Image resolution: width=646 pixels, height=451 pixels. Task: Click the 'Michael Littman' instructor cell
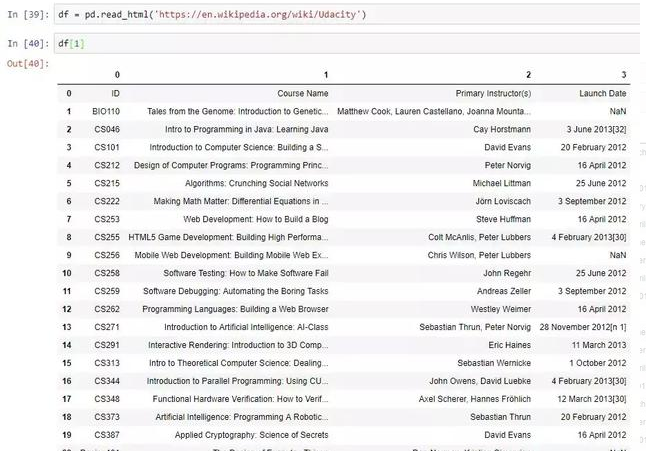pos(501,183)
